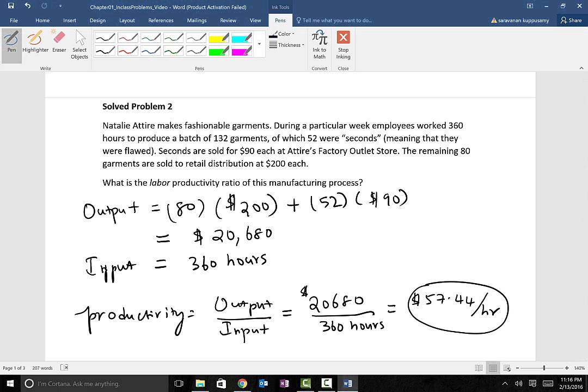Open OneNote from the taskbar

click(284, 383)
